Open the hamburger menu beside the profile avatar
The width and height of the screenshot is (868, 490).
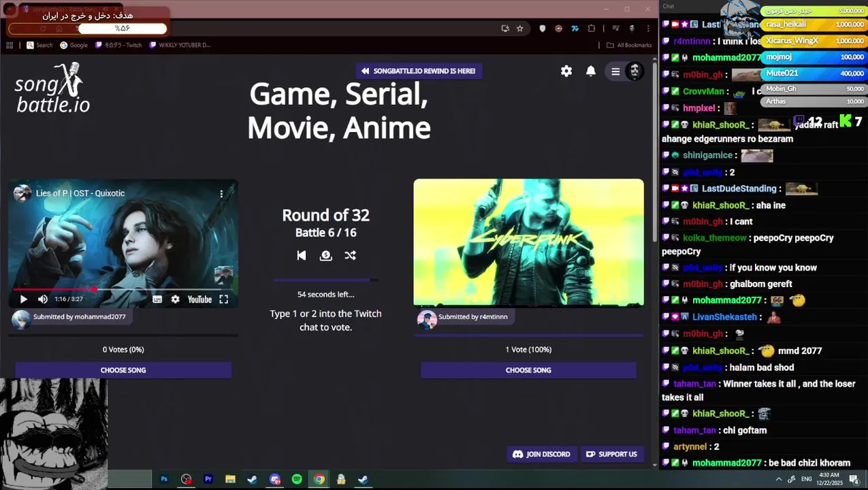[615, 71]
